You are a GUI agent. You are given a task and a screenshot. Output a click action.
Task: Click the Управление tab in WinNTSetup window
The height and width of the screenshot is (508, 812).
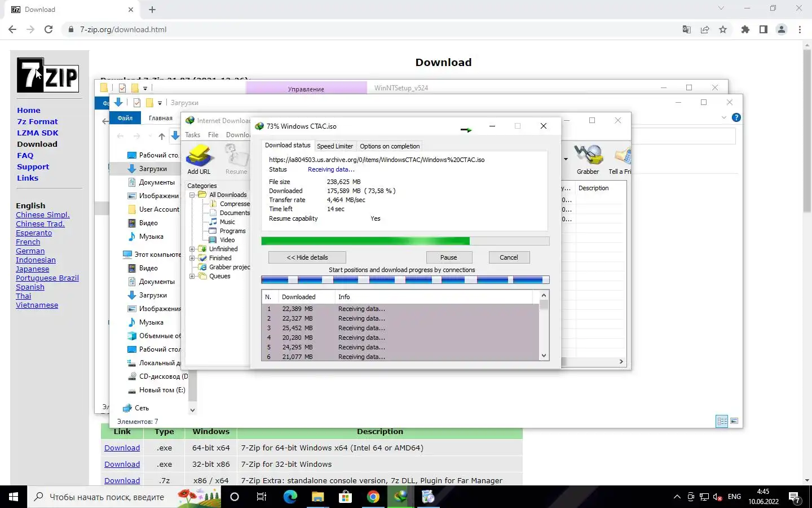tap(306, 89)
